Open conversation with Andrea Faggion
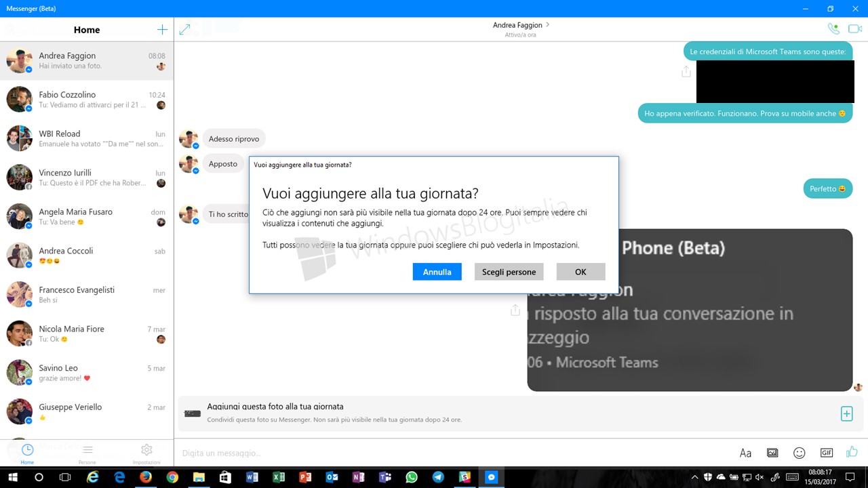This screenshot has height=488, width=868. [x=87, y=61]
